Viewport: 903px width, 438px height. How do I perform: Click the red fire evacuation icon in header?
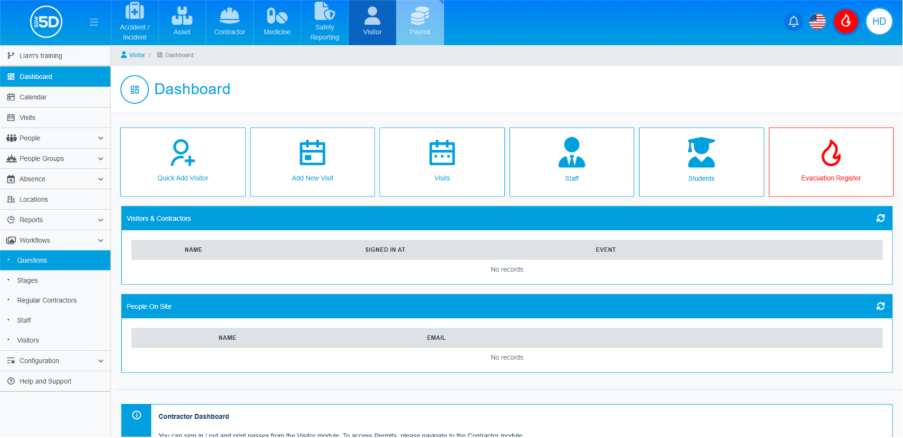click(846, 21)
